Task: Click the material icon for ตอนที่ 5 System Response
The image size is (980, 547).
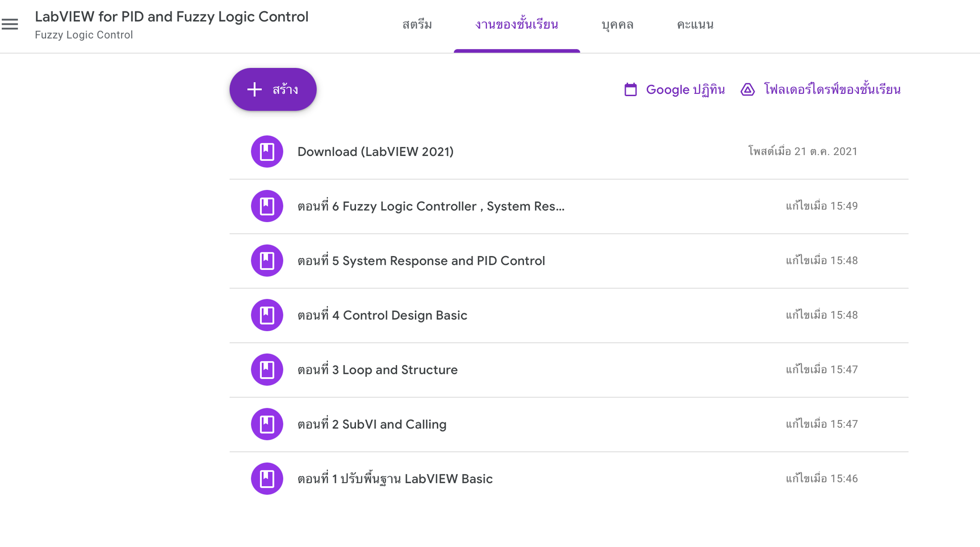Action: pyautogui.click(x=267, y=261)
